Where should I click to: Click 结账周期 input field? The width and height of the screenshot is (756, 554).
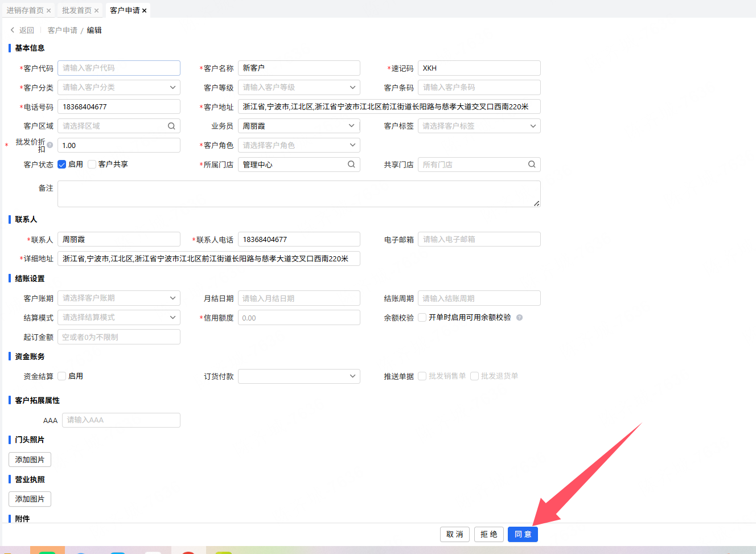point(479,298)
